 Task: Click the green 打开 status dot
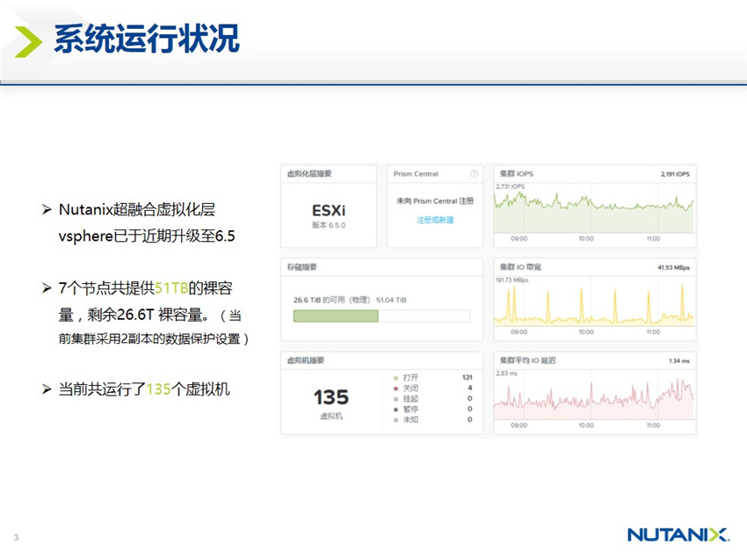(x=395, y=378)
